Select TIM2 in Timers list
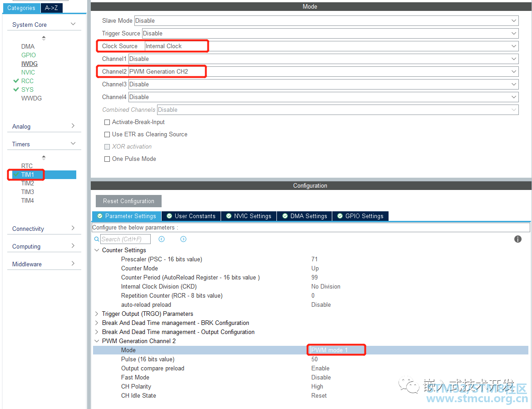 28,183
